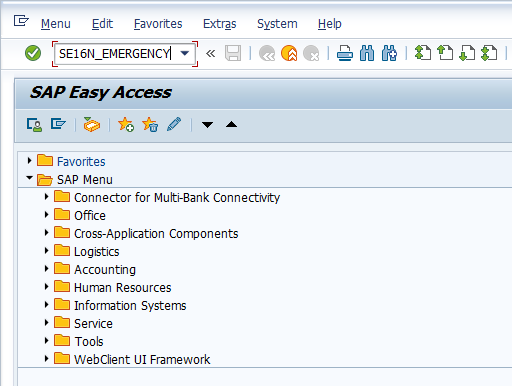This screenshot has height=386, width=512.
Task: Click the Find Next binoculars plus icon
Action: click(x=389, y=53)
